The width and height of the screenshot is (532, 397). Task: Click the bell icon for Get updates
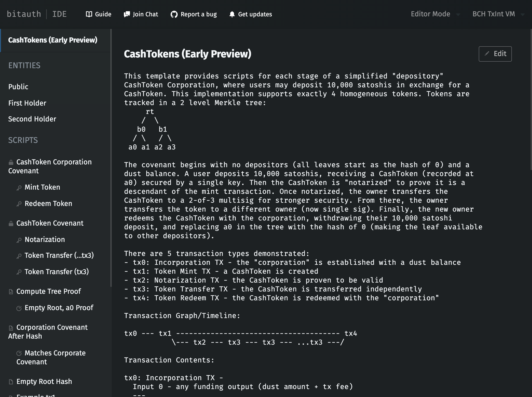[232, 14]
